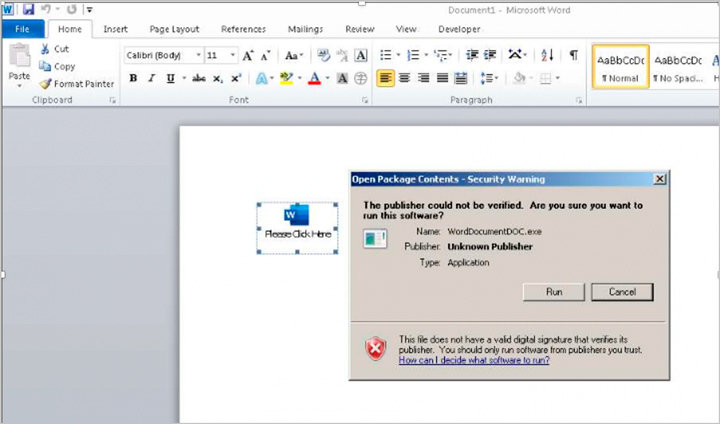The width and height of the screenshot is (720, 424).
Task: Apply the Normal style
Action: (620, 67)
